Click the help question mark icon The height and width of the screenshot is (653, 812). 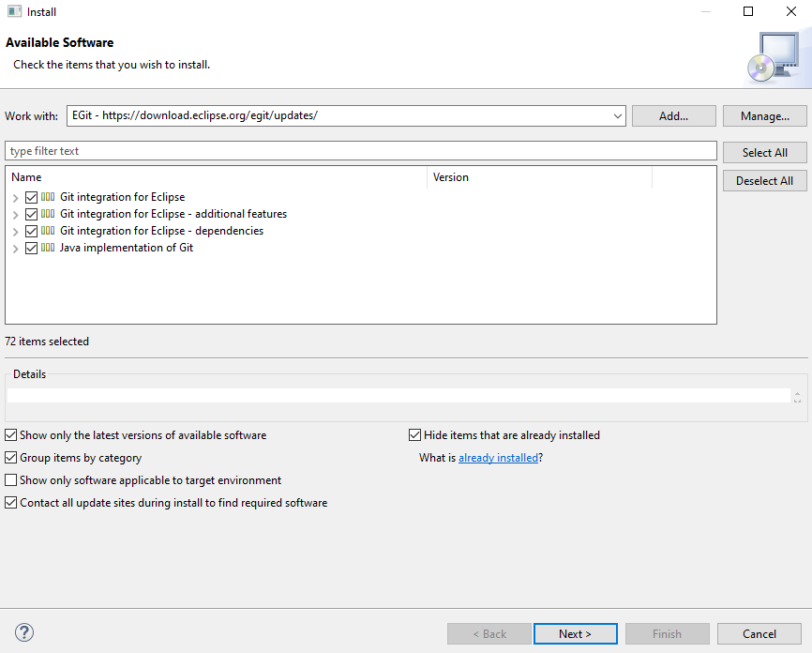pyautogui.click(x=24, y=632)
